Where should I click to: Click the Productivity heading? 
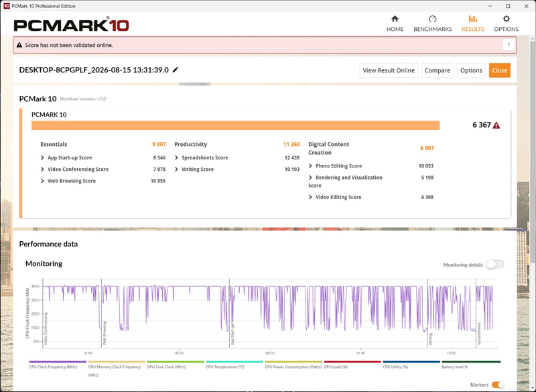[191, 144]
